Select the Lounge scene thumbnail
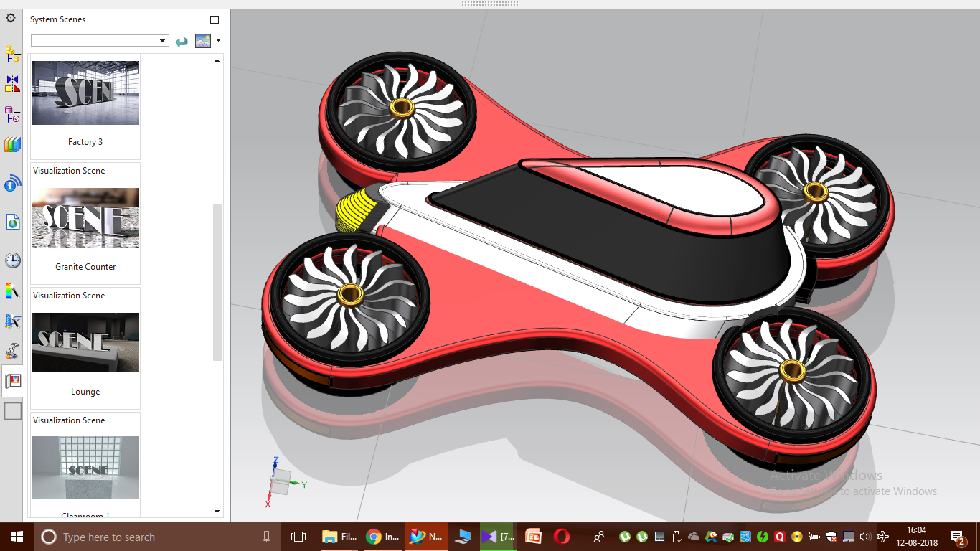Image resolution: width=980 pixels, height=551 pixels. 85,343
